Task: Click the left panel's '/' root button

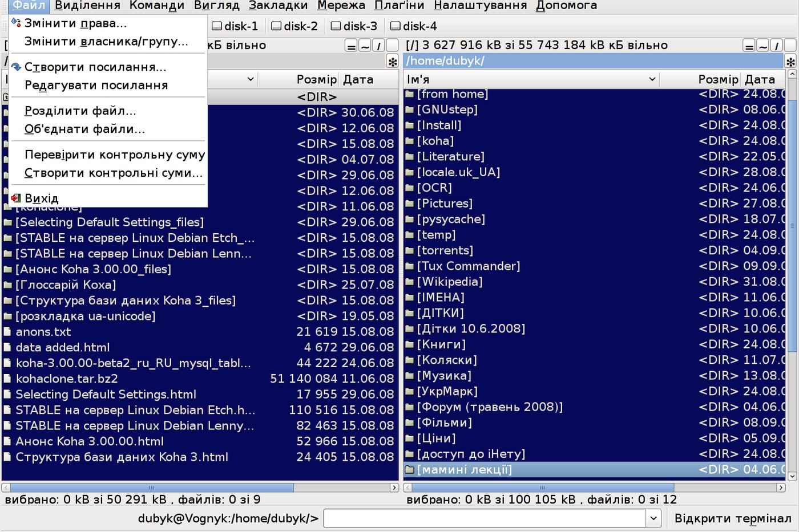Action: tap(378, 46)
